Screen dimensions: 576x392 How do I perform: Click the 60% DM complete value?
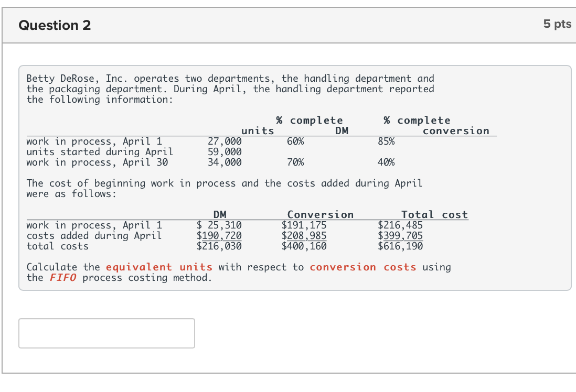click(x=295, y=141)
